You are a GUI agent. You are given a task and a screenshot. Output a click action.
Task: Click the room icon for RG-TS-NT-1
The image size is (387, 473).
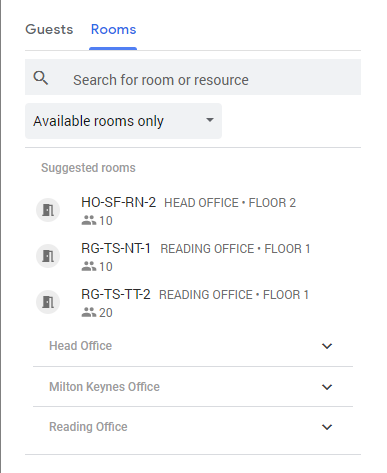click(x=48, y=256)
